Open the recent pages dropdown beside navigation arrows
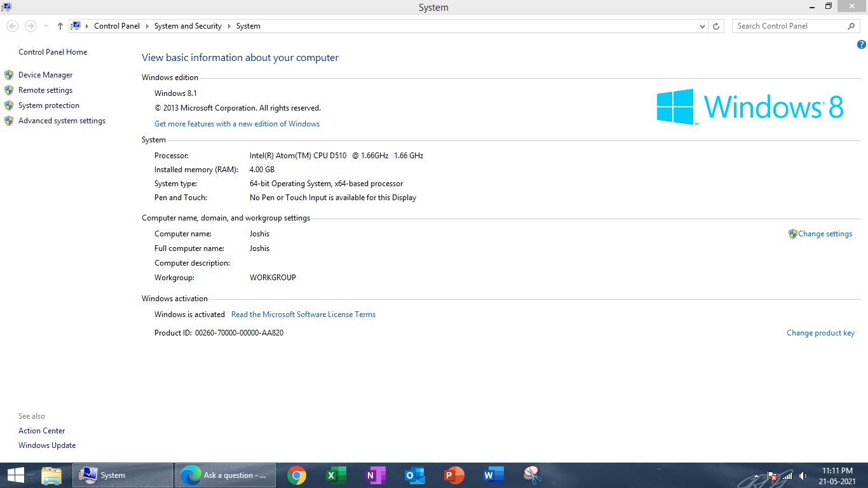This screenshot has width=868, height=488. 44,26
